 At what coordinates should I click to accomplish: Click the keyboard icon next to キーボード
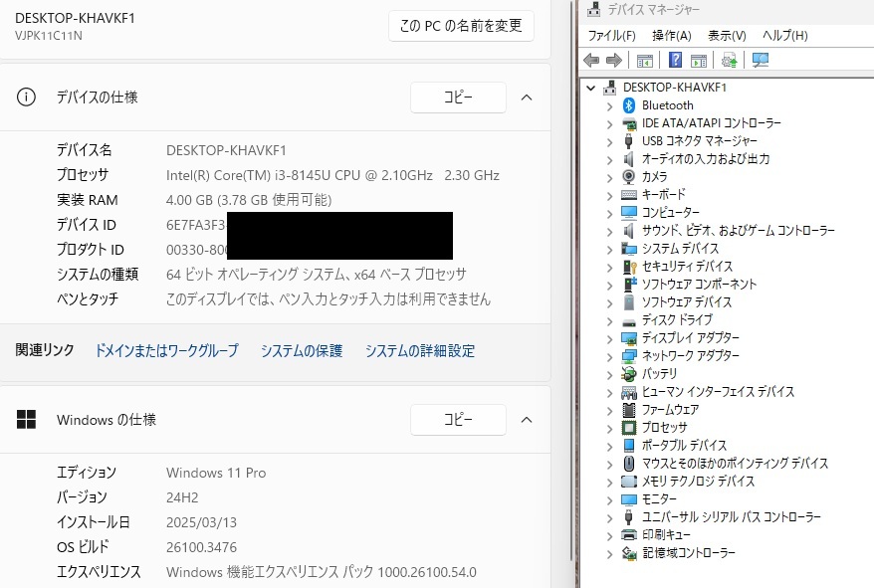tap(629, 195)
